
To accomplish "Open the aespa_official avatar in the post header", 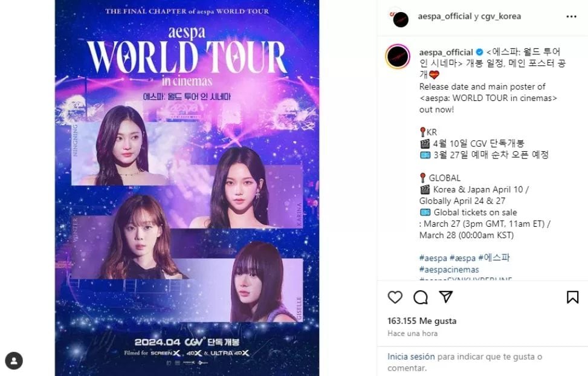I will (400, 18).
